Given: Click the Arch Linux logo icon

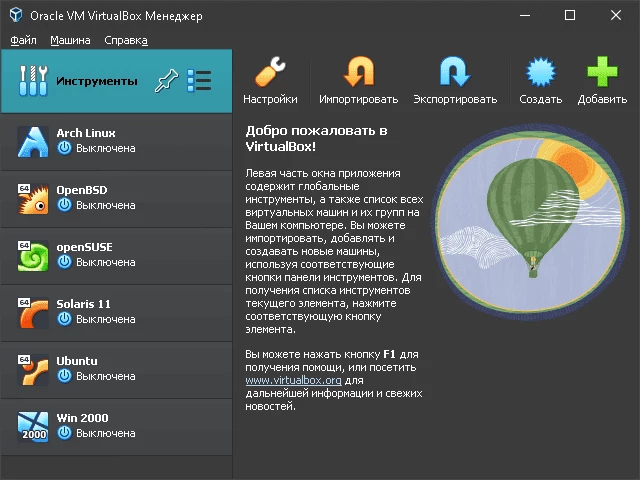Looking at the screenshot, I should click(33, 142).
